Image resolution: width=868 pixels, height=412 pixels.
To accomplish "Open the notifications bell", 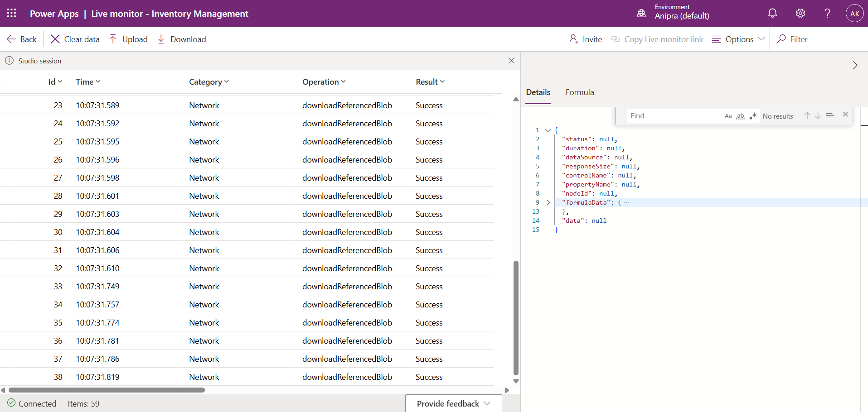I will [772, 13].
